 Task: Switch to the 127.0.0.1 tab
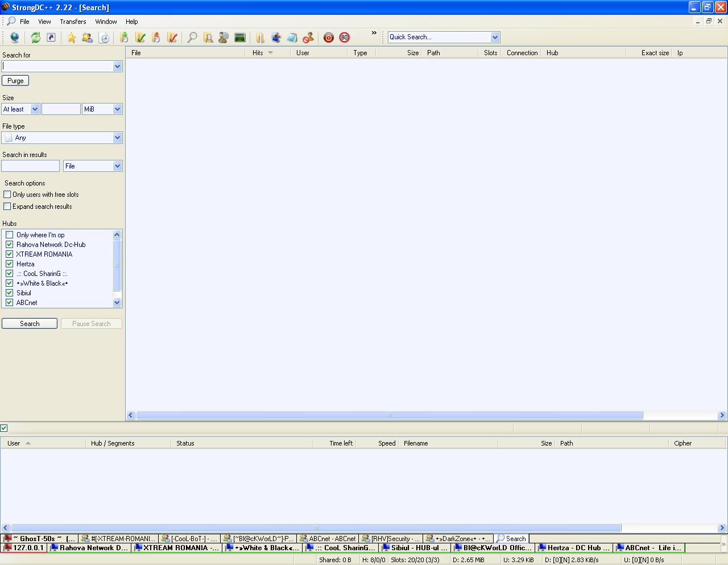click(24, 548)
